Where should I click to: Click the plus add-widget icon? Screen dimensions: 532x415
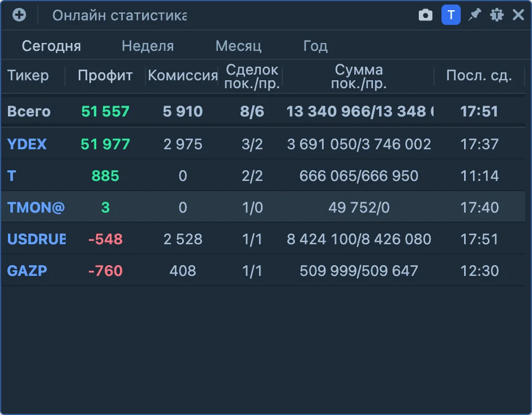click(x=19, y=15)
